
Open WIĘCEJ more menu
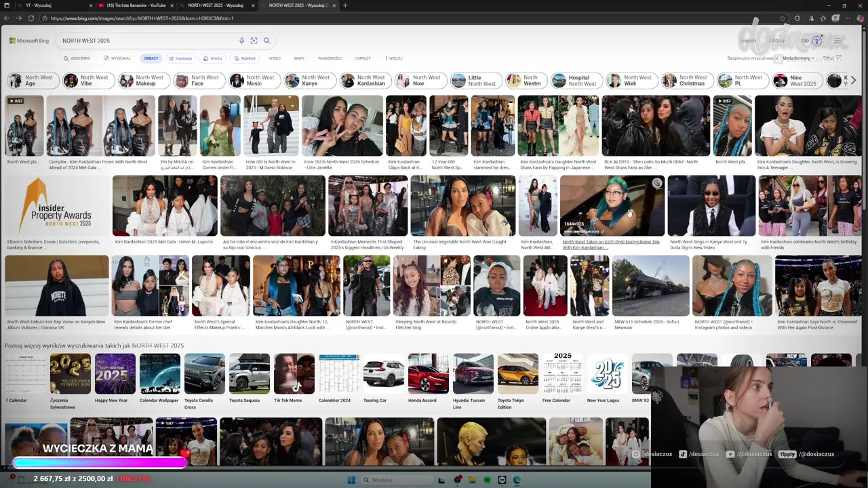tap(394, 58)
